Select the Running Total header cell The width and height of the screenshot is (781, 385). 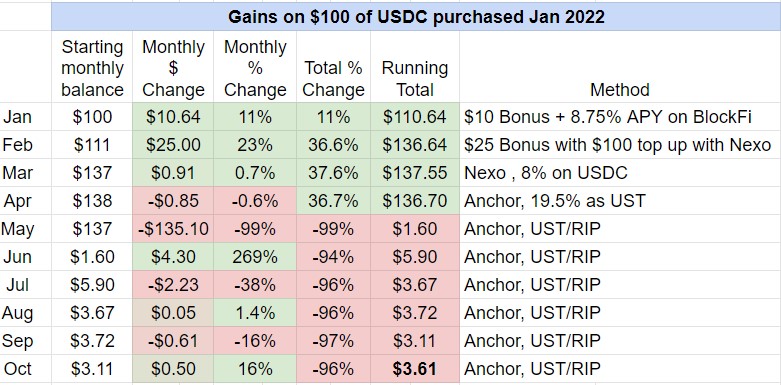pos(414,67)
